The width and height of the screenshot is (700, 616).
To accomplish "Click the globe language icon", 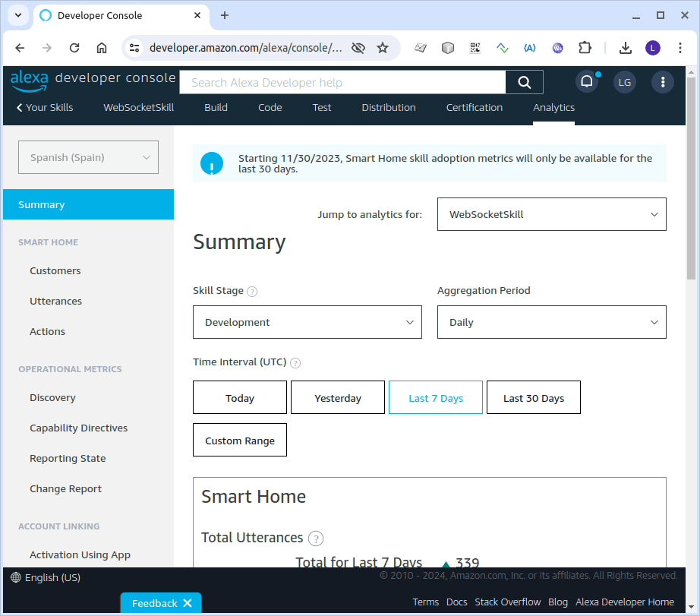I will click(16, 577).
